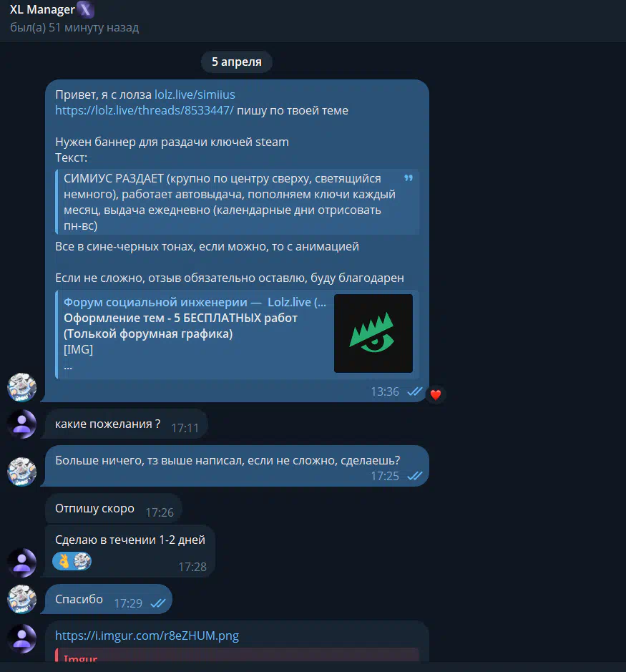The image size is (626, 672).
Task: Click avatar next to Спасибо message
Action: point(22,599)
